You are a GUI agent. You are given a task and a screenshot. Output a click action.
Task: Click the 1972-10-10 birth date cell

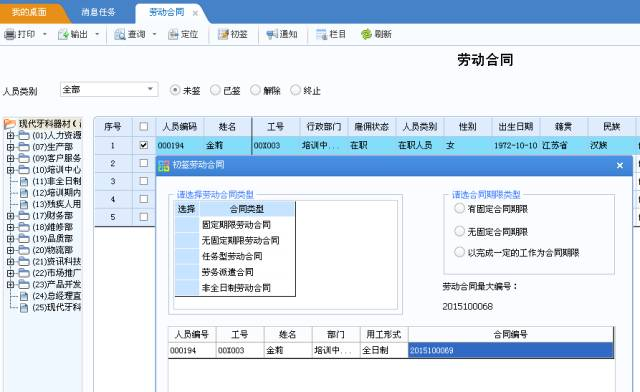pyautogui.click(x=516, y=145)
